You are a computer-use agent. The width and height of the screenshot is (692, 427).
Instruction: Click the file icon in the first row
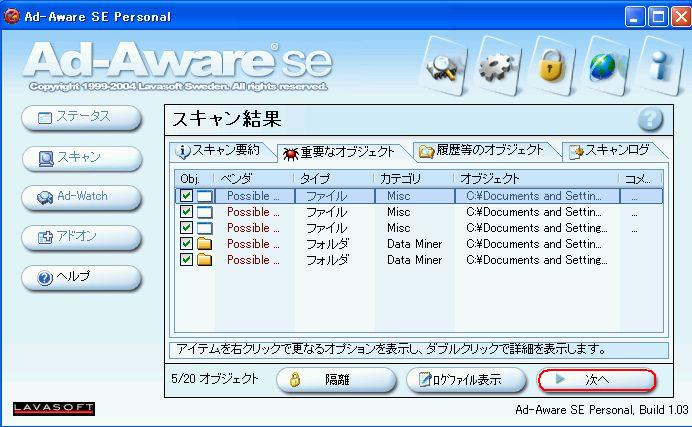tap(204, 196)
